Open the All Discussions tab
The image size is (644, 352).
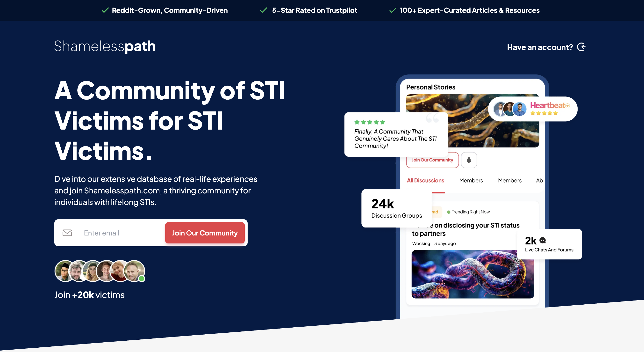click(425, 180)
